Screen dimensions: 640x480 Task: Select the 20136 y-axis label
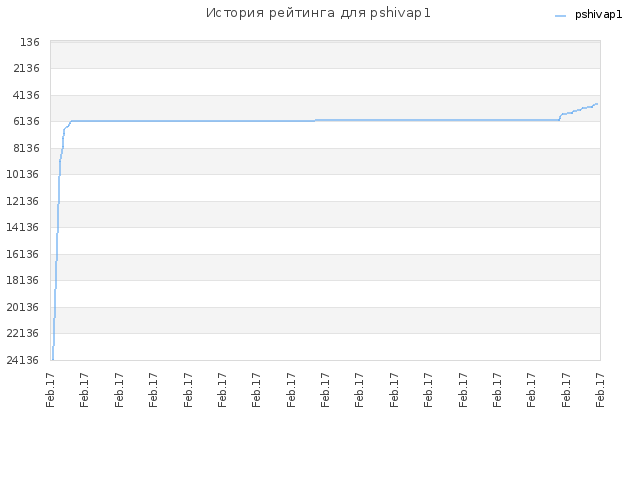22,307
